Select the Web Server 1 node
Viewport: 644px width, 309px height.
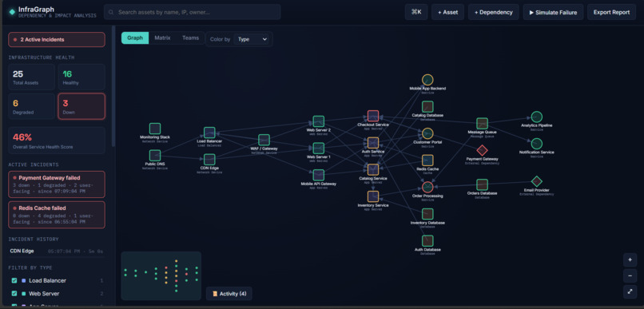[x=319, y=149]
